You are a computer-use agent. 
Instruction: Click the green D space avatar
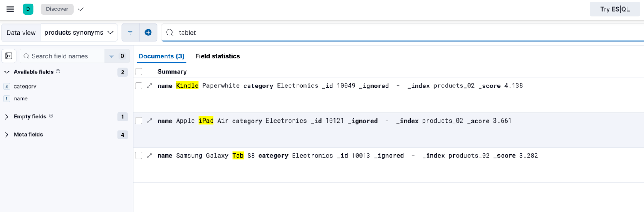point(28,9)
